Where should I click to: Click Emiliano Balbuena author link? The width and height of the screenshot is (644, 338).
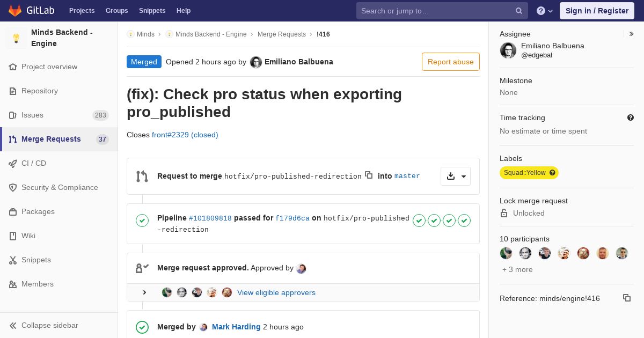tap(299, 62)
